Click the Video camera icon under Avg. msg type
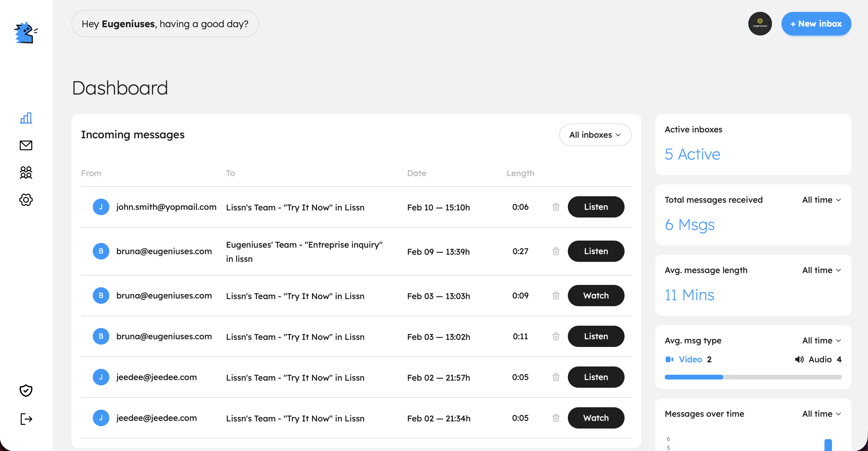868x451 pixels. [x=669, y=359]
